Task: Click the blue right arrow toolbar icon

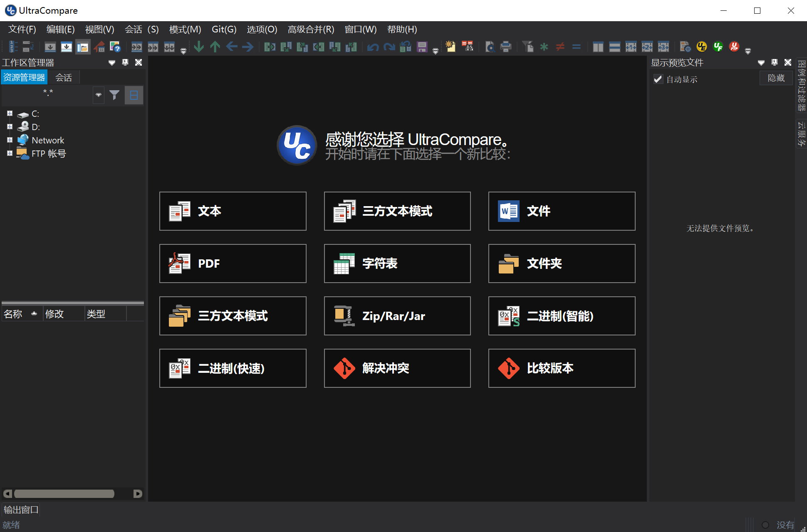Action: pyautogui.click(x=248, y=47)
